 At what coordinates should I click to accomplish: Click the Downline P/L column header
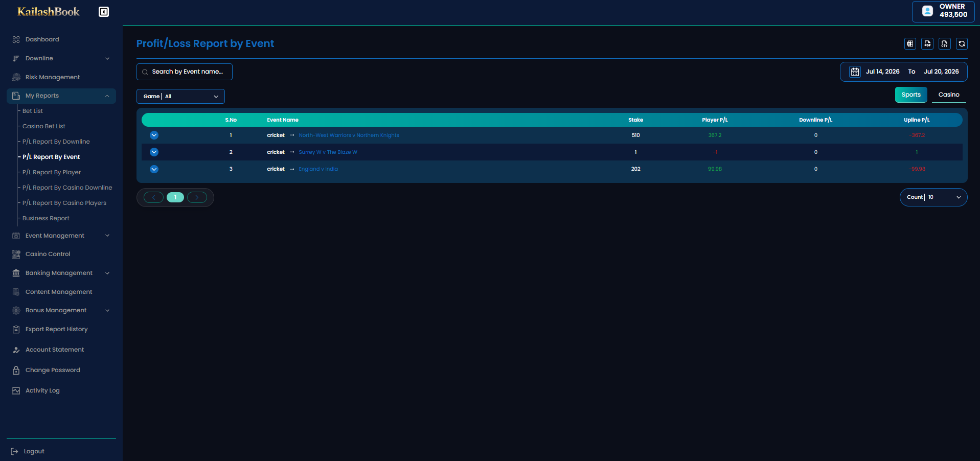click(815, 120)
